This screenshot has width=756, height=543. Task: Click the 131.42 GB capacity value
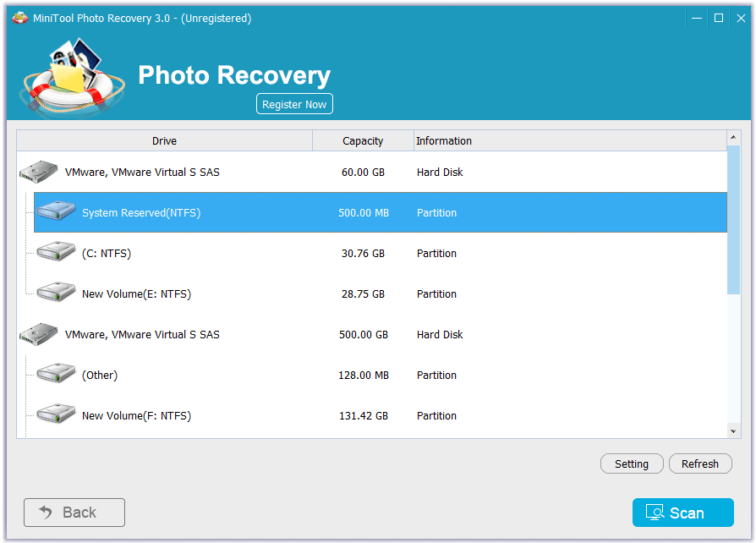pyautogui.click(x=363, y=415)
